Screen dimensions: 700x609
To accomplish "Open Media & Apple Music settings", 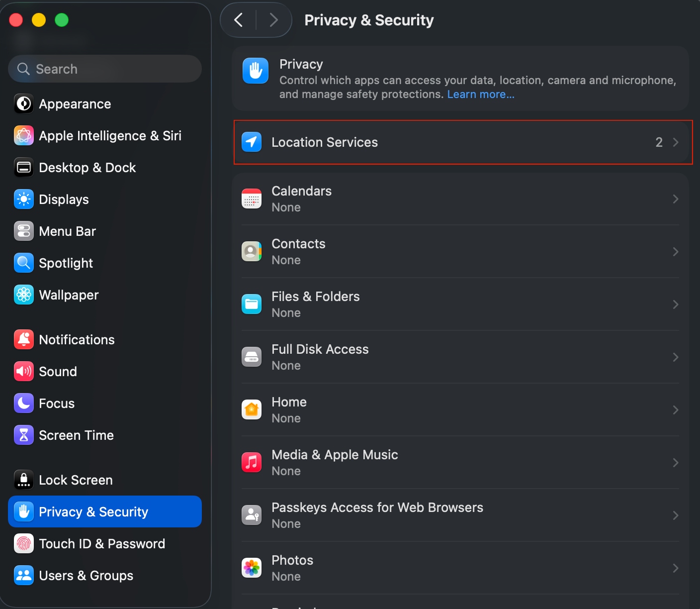I will tap(460, 463).
